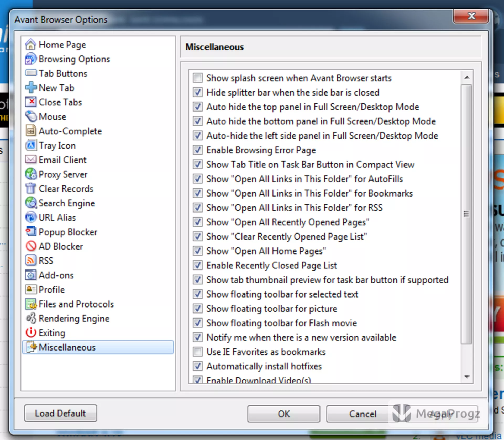Click the scroll up arrow of options list
Viewport: 504px width, 440px height.
(467, 77)
